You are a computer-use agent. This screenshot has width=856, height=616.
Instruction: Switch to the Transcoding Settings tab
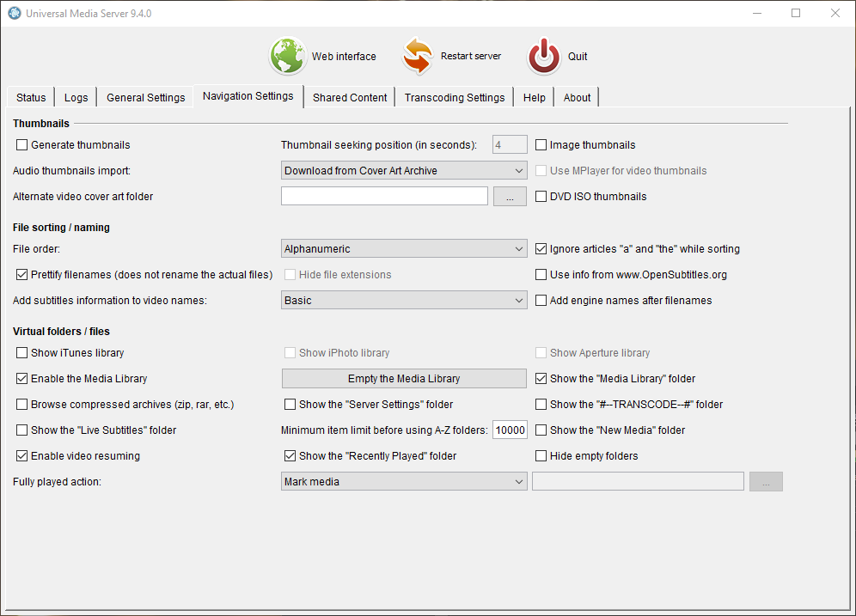coord(454,97)
